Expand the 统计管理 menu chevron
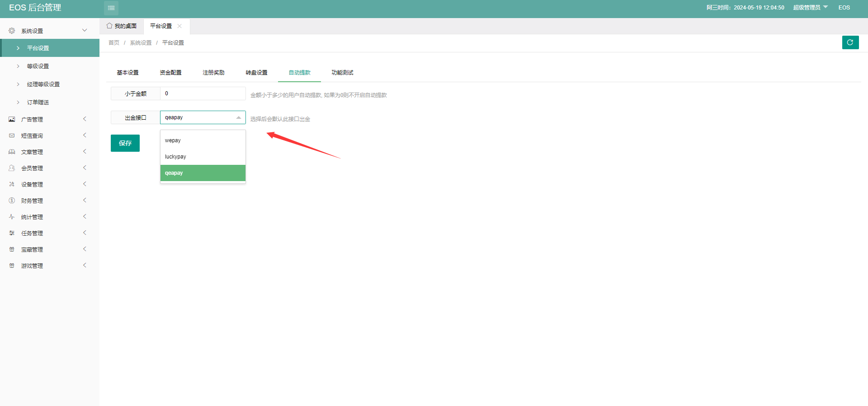868x406 pixels. point(85,216)
